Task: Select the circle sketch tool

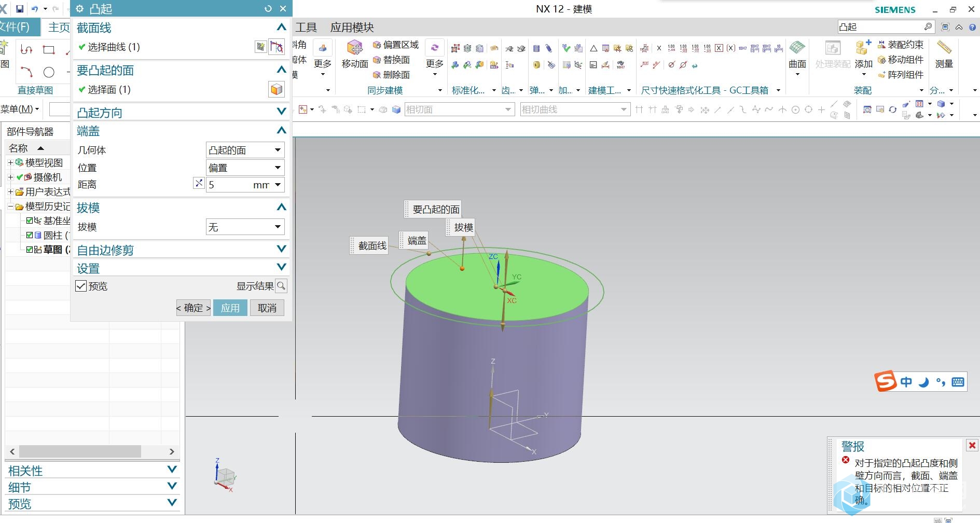Action: [49, 72]
